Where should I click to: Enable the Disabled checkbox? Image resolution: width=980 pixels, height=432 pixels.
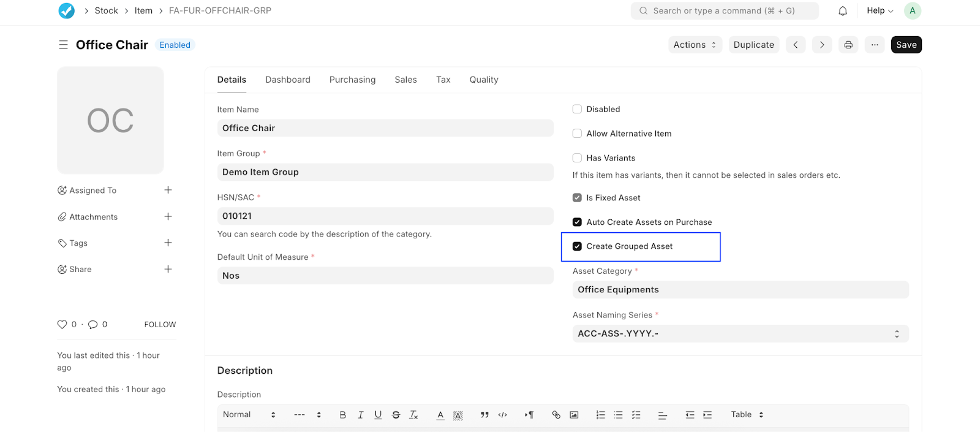click(577, 109)
